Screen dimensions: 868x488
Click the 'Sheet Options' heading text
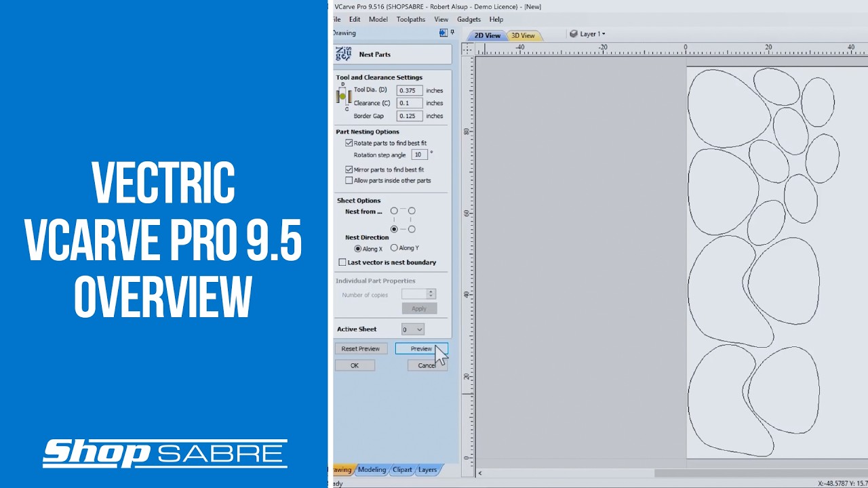359,201
